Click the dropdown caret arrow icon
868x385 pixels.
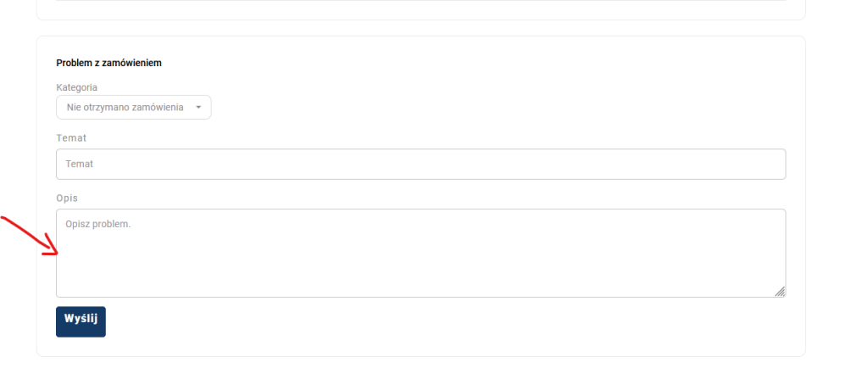pyautogui.click(x=198, y=108)
